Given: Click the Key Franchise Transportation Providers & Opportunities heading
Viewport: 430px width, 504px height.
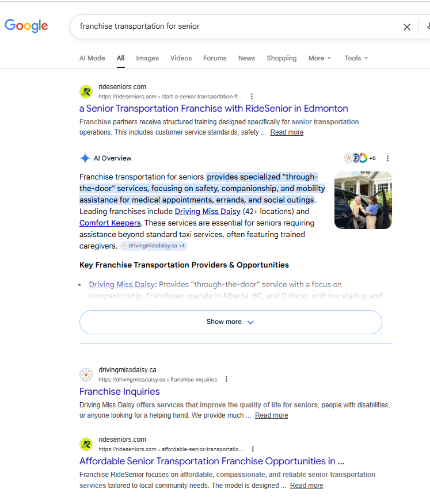Looking at the screenshot, I should 184,265.
